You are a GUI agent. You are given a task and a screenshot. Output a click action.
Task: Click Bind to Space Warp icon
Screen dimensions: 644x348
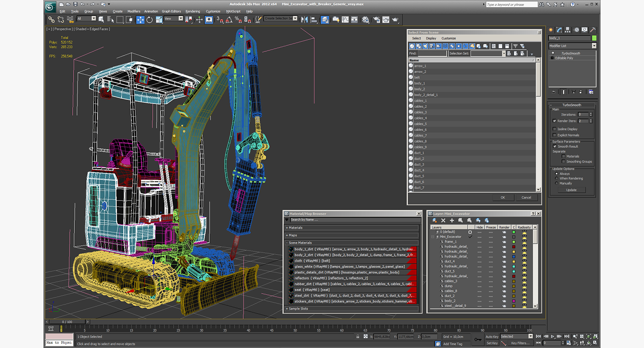pyautogui.click(x=70, y=20)
